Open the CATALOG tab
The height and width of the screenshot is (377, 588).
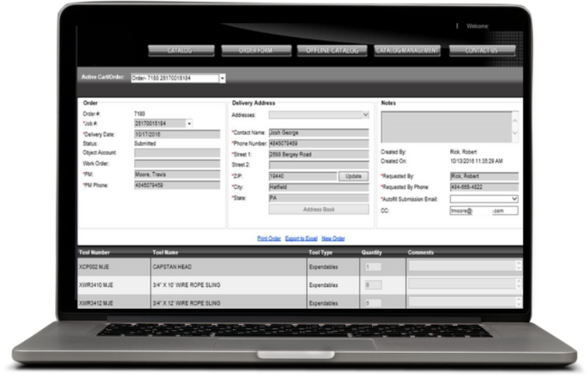click(181, 50)
